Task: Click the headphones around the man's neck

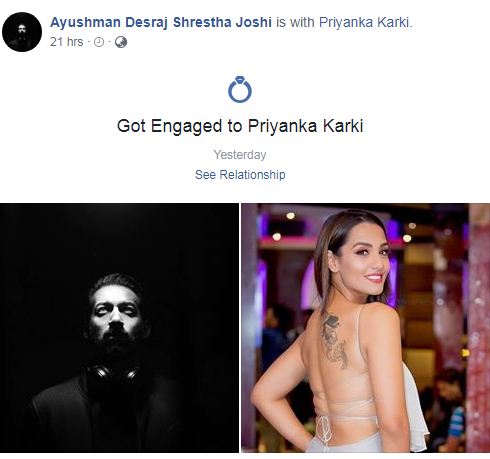Action: (113, 373)
